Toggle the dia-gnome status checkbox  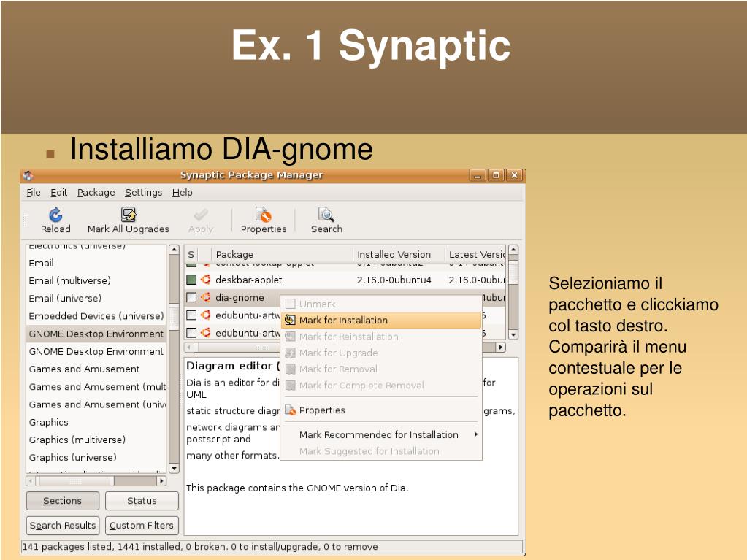tap(191, 297)
